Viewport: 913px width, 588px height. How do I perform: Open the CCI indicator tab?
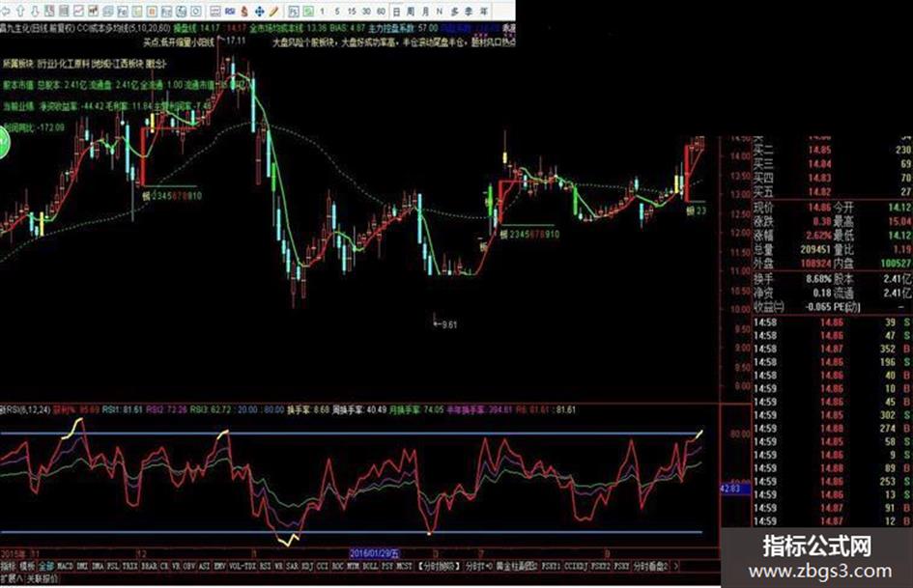click(x=322, y=567)
